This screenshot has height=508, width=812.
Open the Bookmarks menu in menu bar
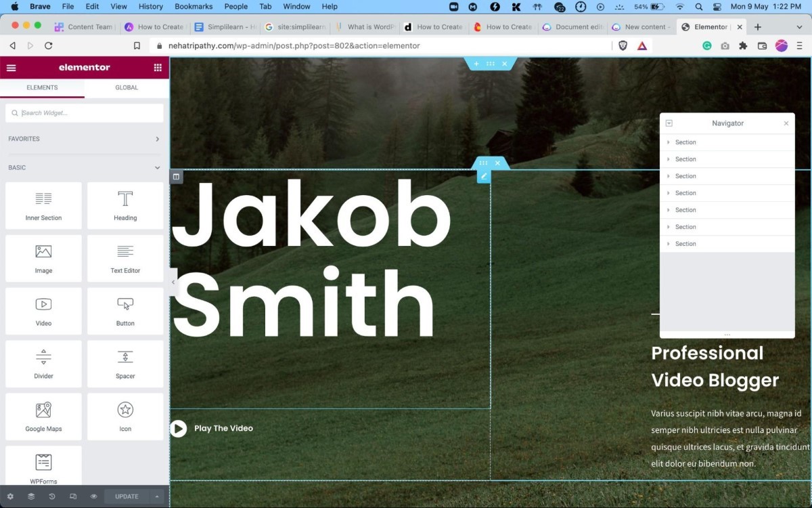(x=194, y=7)
